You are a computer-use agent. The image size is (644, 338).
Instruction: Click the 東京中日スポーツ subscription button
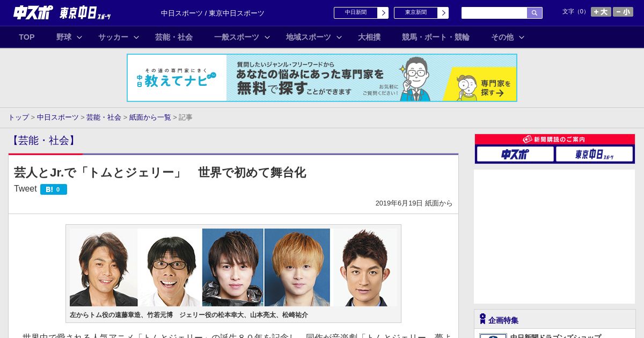(x=594, y=155)
